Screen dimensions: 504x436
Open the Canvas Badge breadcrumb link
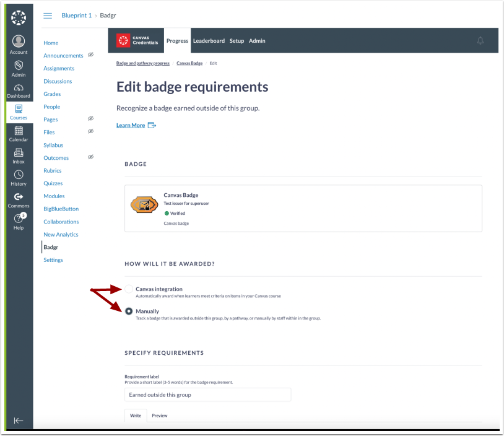189,63
